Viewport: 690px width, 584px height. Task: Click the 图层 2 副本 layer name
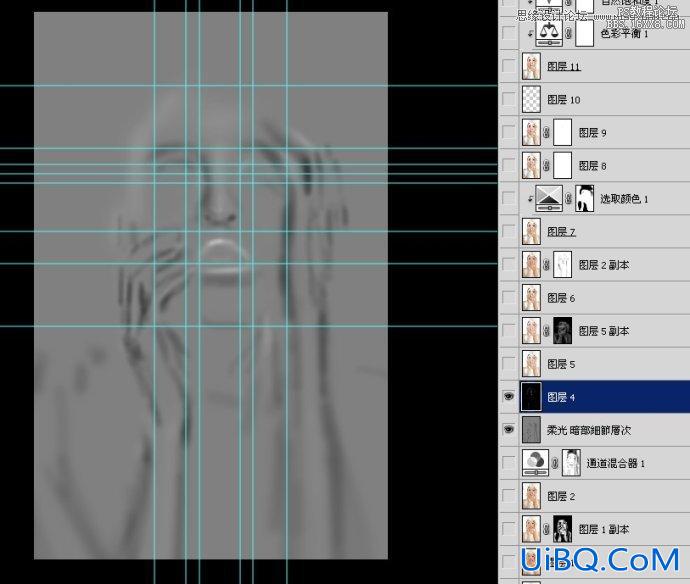tap(604, 265)
